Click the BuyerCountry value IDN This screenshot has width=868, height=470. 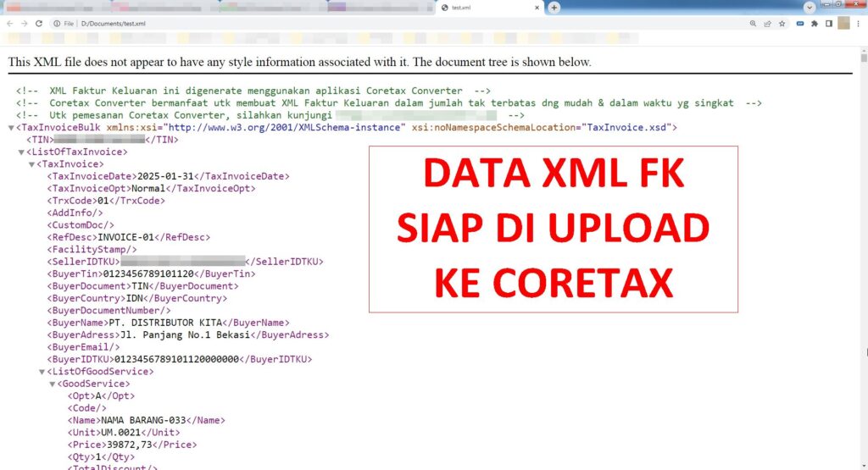135,298
